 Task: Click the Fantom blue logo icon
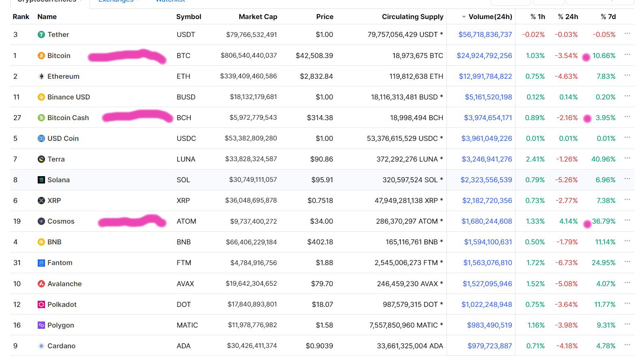click(41, 263)
